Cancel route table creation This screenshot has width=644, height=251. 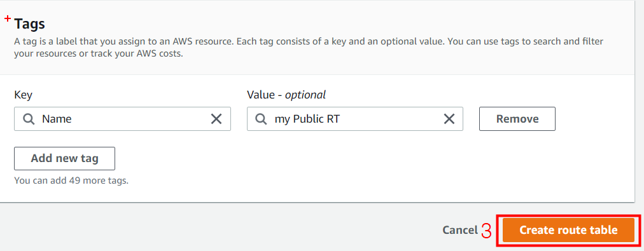coord(459,230)
